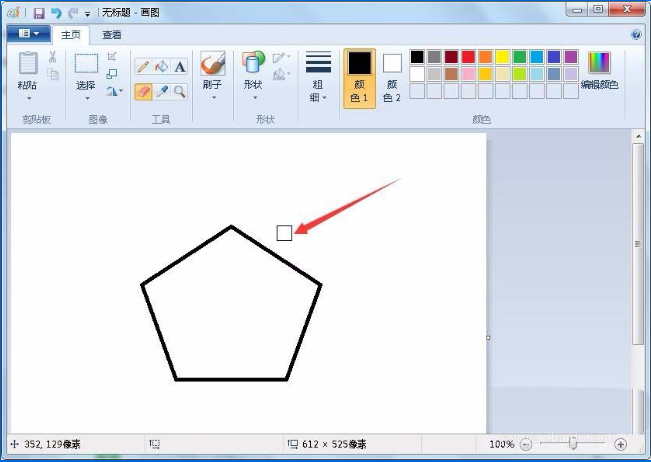Switch to the 查看 tab
Image resolution: width=651 pixels, height=462 pixels.
click(x=111, y=35)
